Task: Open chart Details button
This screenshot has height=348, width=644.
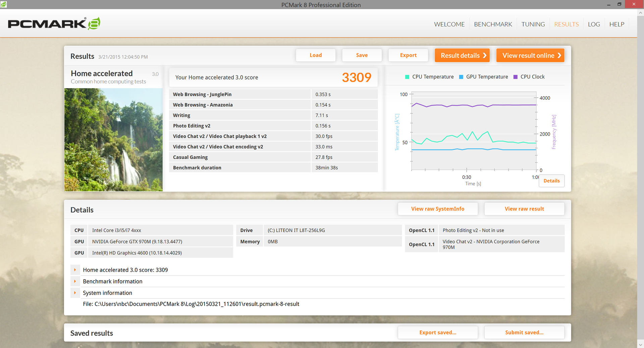Action: point(551,181)
